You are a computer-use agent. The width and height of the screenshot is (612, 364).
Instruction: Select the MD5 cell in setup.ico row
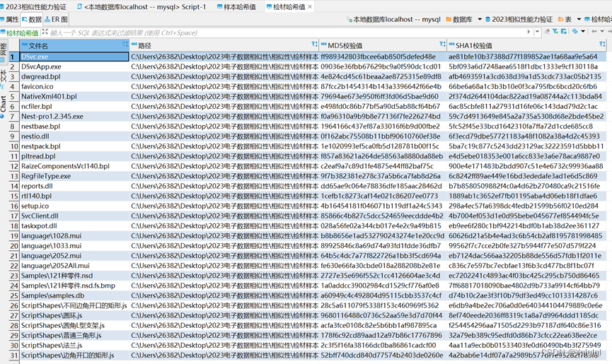pos(383,206)
